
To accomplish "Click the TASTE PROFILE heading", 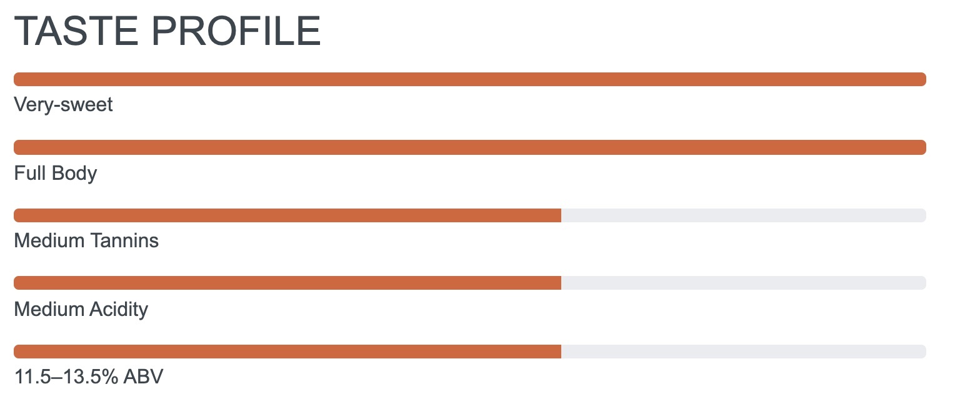I will (167, 31).
